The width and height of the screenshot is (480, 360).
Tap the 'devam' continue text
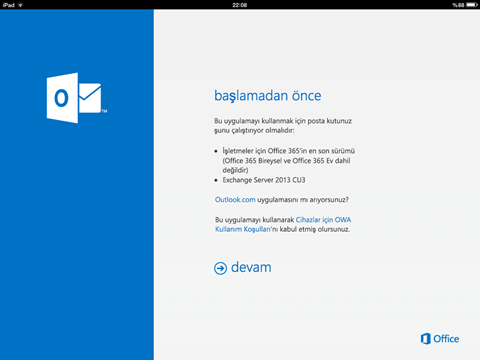point(251,267)
